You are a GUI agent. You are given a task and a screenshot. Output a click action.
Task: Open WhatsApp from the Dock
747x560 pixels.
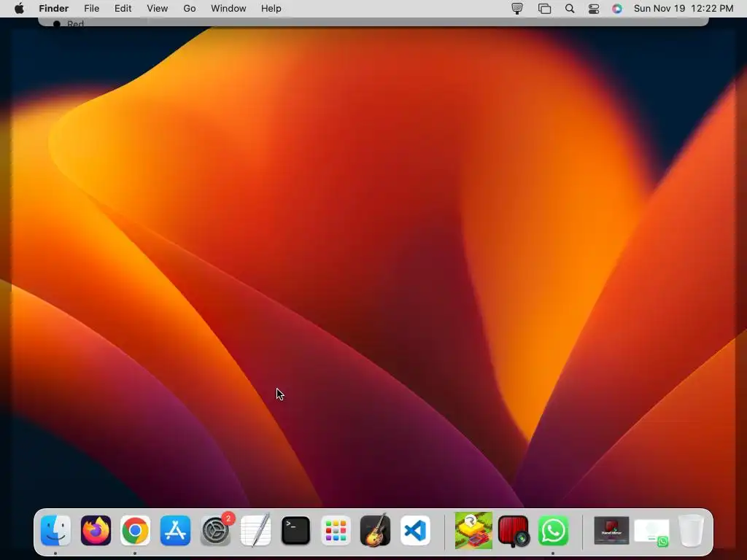[553, 530]
